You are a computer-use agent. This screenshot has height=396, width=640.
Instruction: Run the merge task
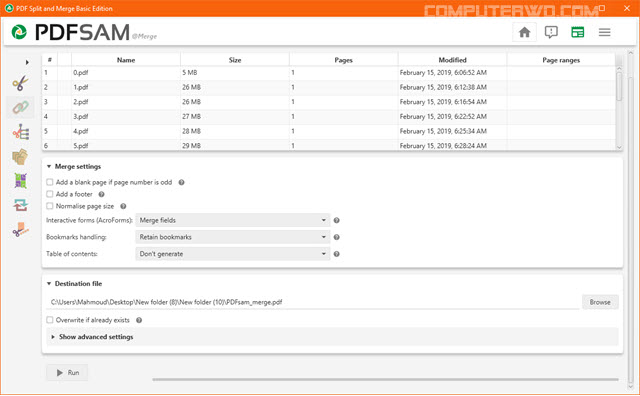click(x=67, y=372)
